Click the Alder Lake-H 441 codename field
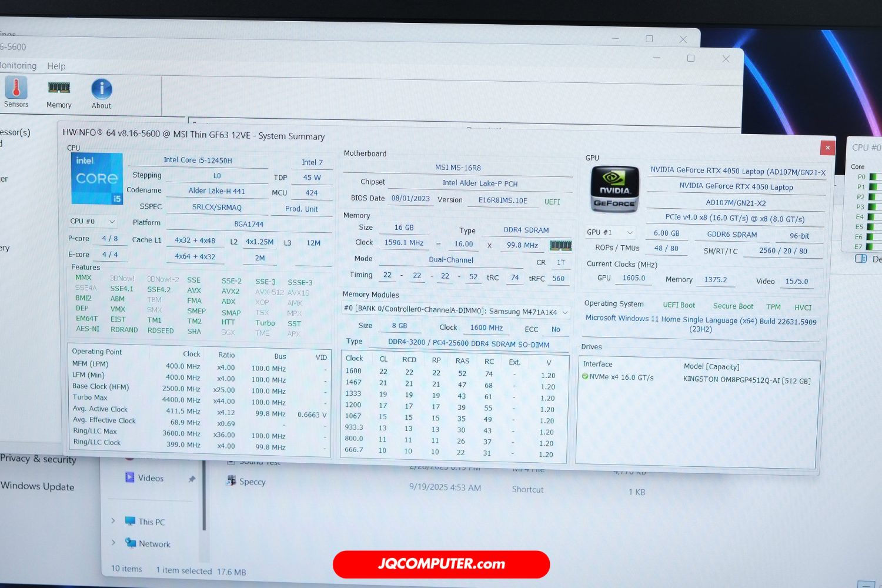 click(216, 191)
